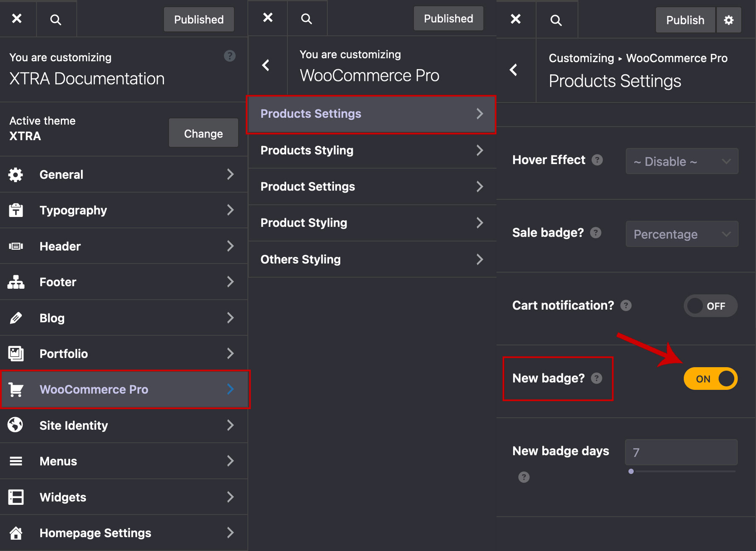
Task: Click the back arrow in the Products Settings panel
Action: [514, 70]
